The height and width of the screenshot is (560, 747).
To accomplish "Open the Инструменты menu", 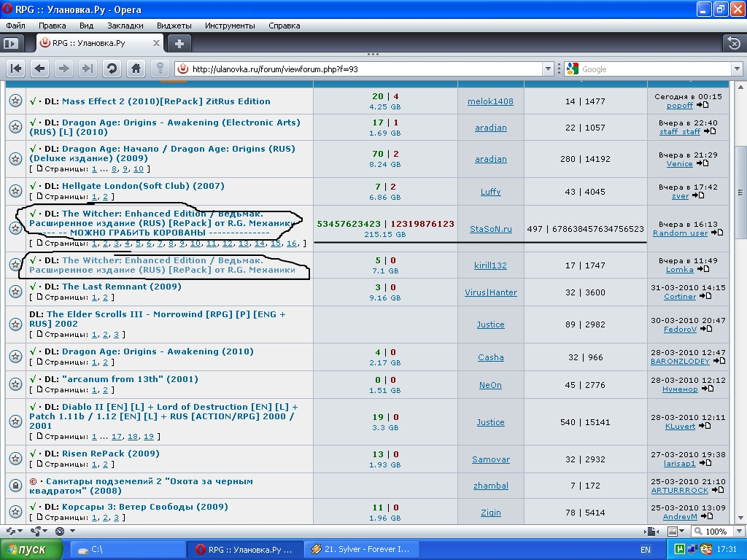I will pos(230,26).
